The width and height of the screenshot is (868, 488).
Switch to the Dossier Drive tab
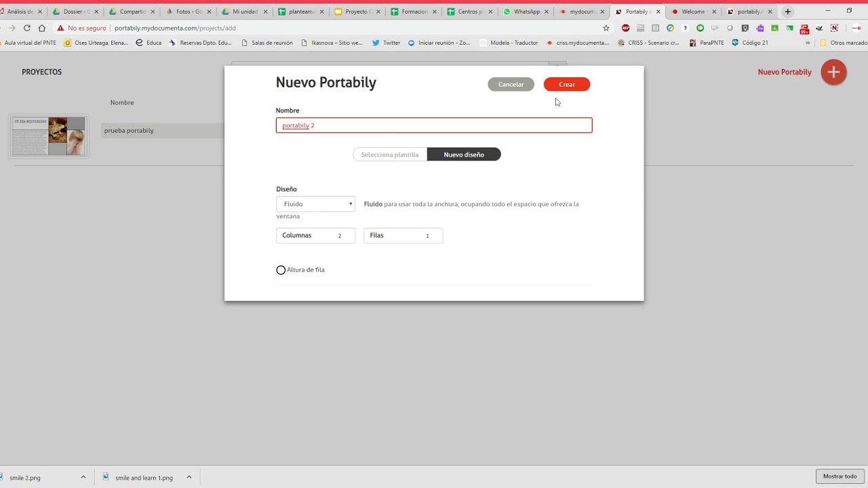pyautogui.click(x=75, y=12)
